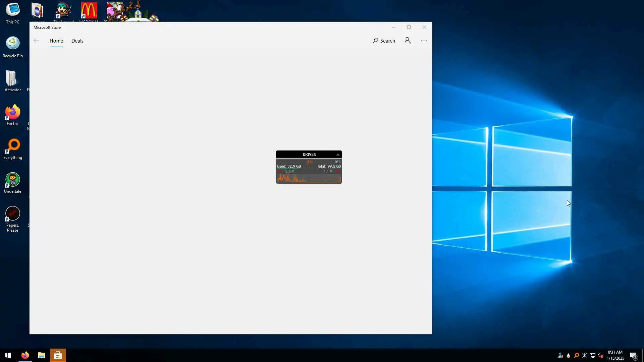
Task: Open the Recycle Bin on the desktop
Action: [x=13, y=44]
